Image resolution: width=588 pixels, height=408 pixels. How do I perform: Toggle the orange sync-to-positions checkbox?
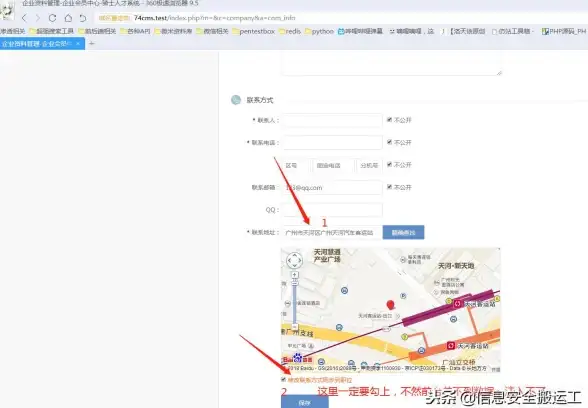[x=284, y=380]
